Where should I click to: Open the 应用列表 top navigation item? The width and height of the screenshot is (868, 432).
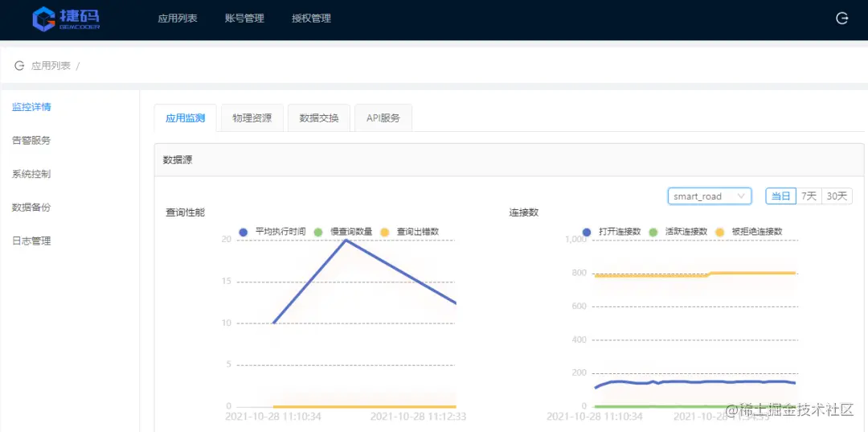(178, 19)
